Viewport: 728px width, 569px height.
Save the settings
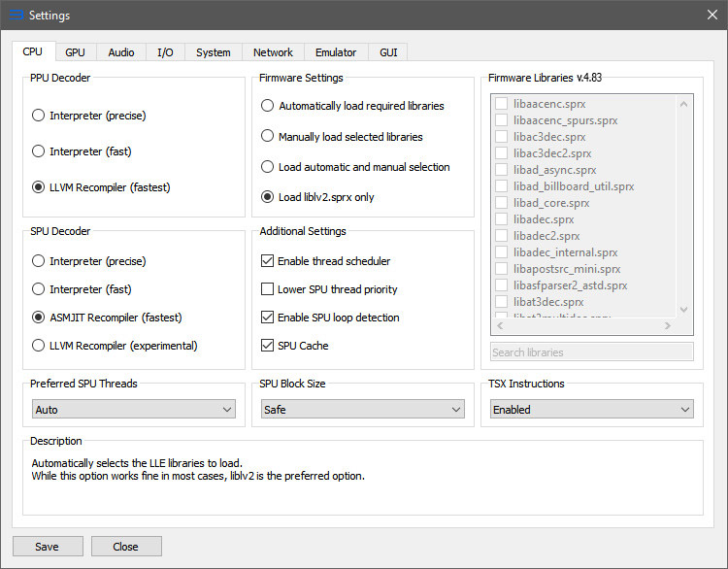48,547
